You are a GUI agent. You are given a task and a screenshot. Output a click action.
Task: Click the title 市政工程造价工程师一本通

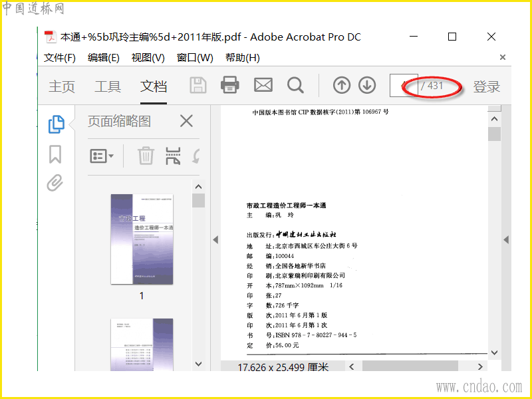coord(286,205)
